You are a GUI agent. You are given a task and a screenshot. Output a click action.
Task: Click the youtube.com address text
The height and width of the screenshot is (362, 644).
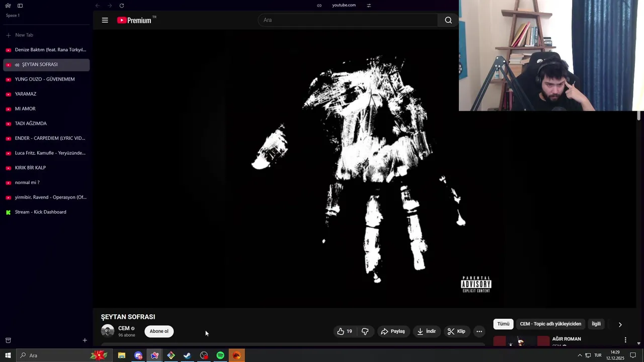tap(344, 5)
